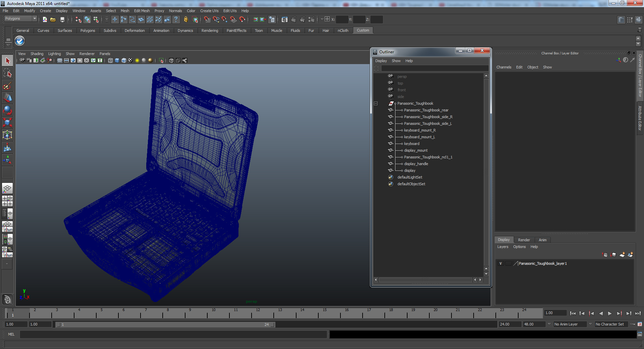644x349 pixels.
Task: Open the viewport Shading menu
Action: click(x=37, y=54)
